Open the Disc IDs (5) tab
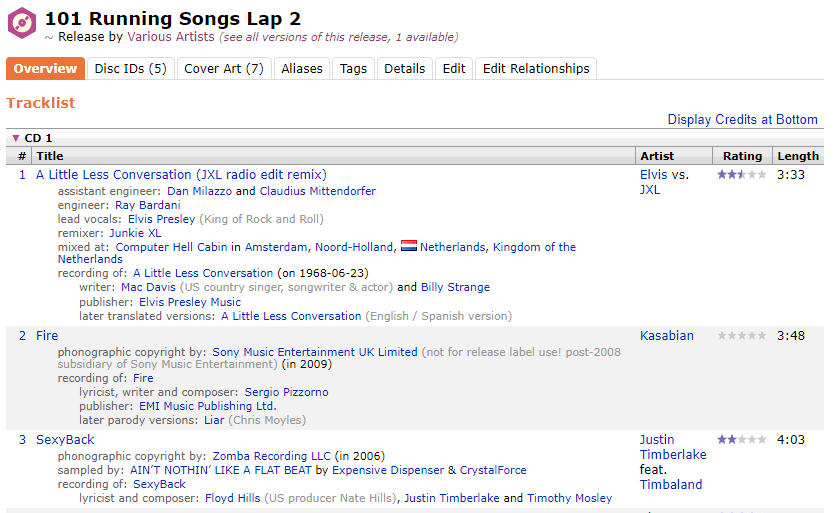Viewport: 838px width, 513px height. (x=130, y=68)
